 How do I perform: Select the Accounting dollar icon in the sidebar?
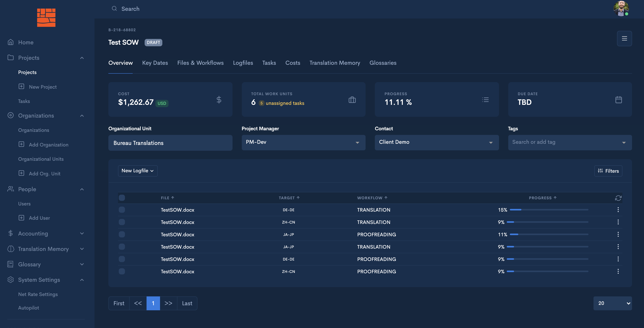(x=10, y=233)
